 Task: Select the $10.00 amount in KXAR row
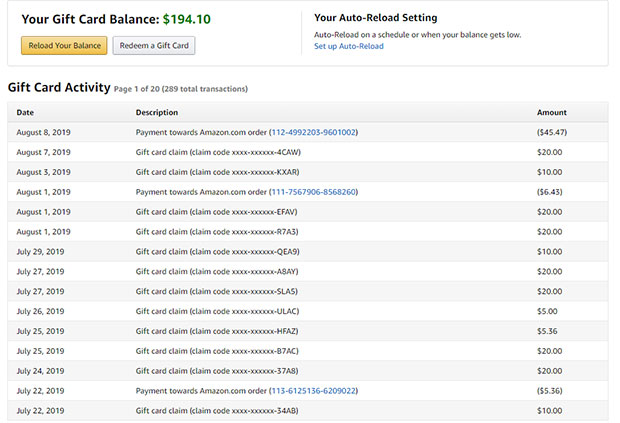click(549, 172)
